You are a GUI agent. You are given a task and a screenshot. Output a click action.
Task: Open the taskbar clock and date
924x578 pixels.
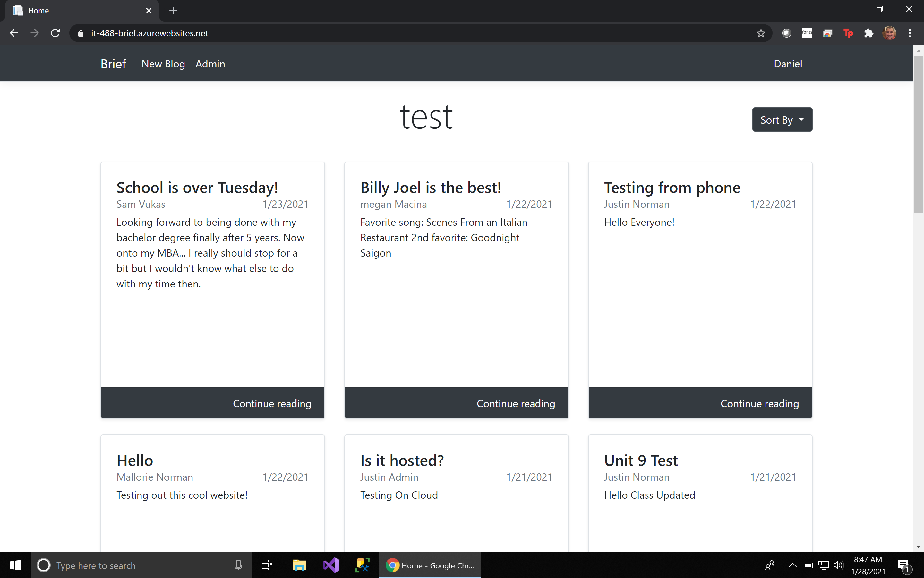point(868,565)
